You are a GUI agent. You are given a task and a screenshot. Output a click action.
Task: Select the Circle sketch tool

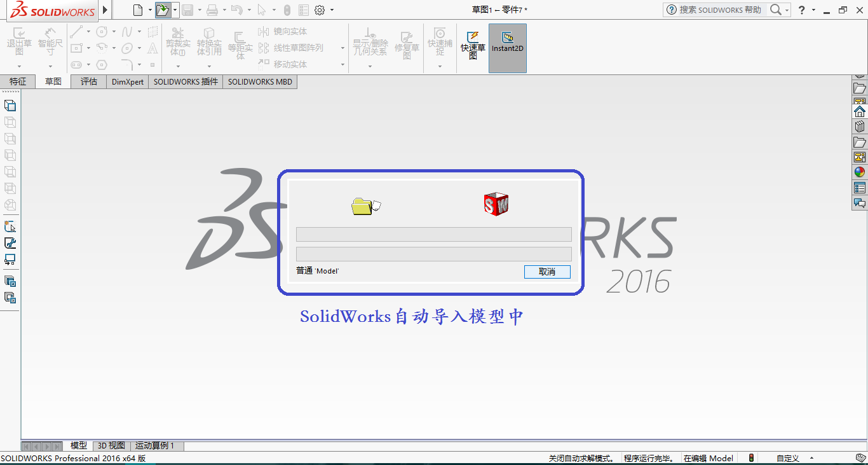point(102,31)
